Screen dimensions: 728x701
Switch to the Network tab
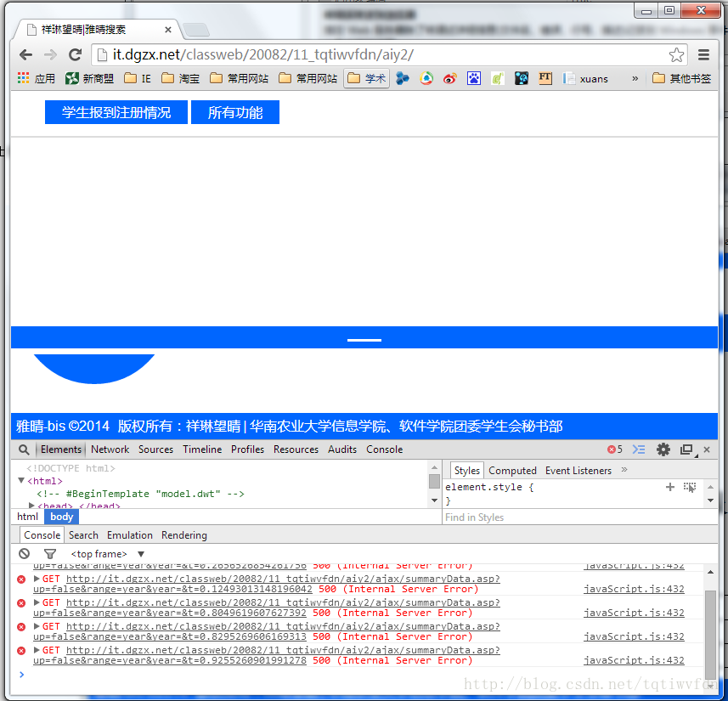tap(110, 449)
